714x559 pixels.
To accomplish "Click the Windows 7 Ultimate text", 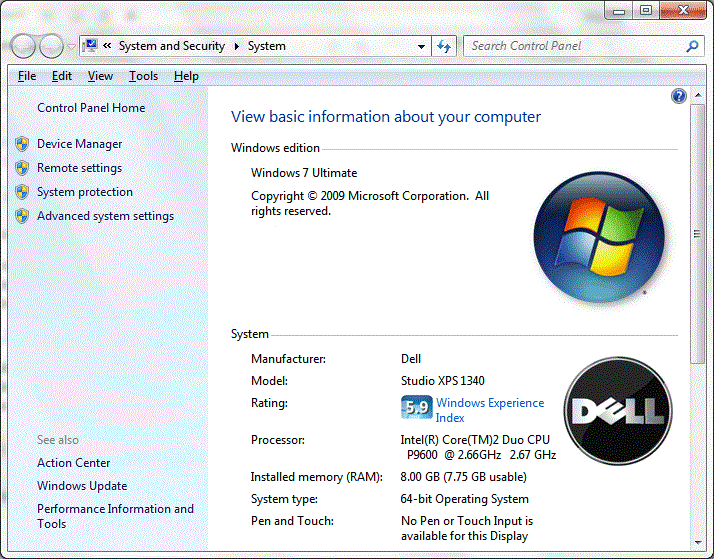I will click(x=304, y=173).
